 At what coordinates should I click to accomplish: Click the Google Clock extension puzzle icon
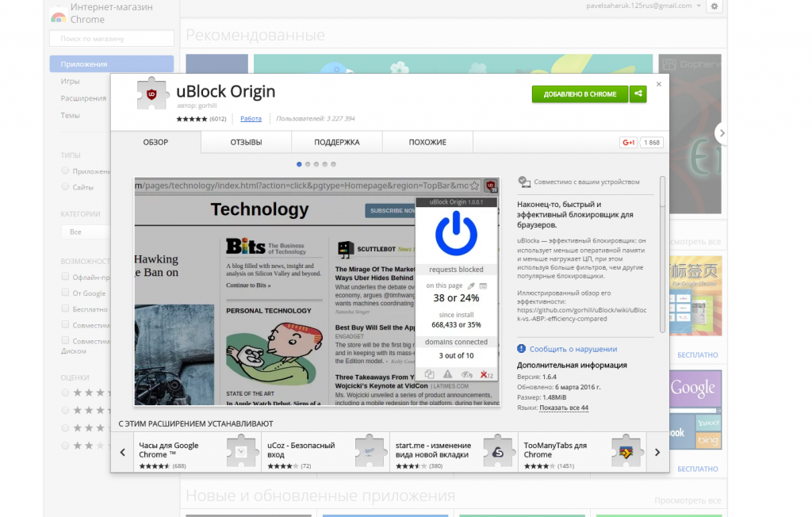241,452
